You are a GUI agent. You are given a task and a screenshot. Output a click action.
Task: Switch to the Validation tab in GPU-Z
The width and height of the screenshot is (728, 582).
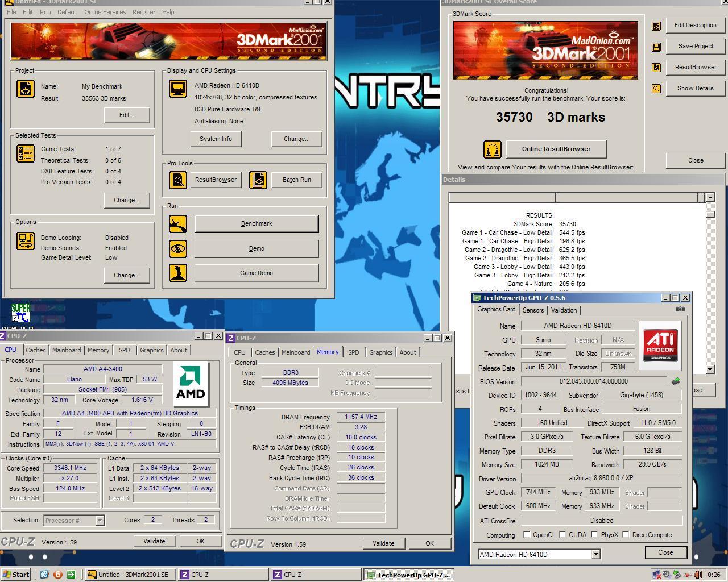point(564,310)
